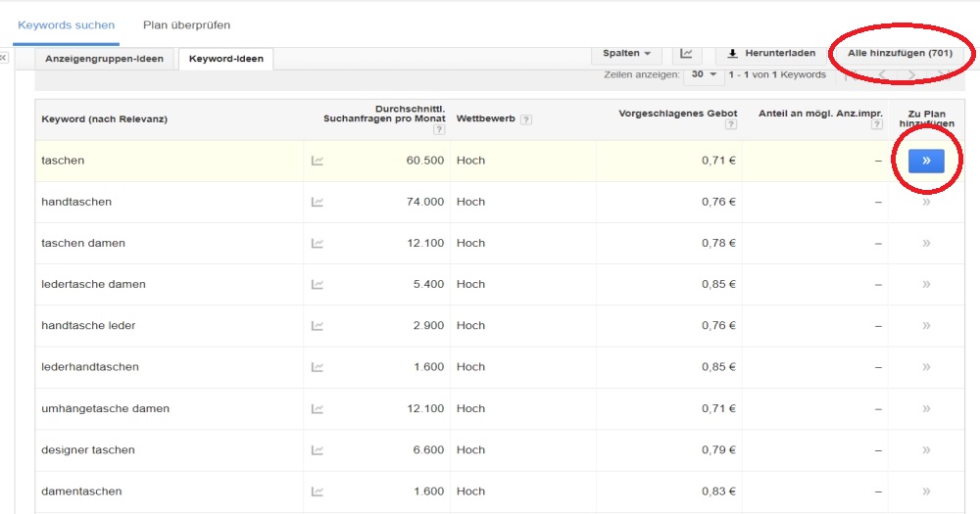Sort by Wettbewerb column header
This screenshot has height=514, width=980.
tap(486, 118)
